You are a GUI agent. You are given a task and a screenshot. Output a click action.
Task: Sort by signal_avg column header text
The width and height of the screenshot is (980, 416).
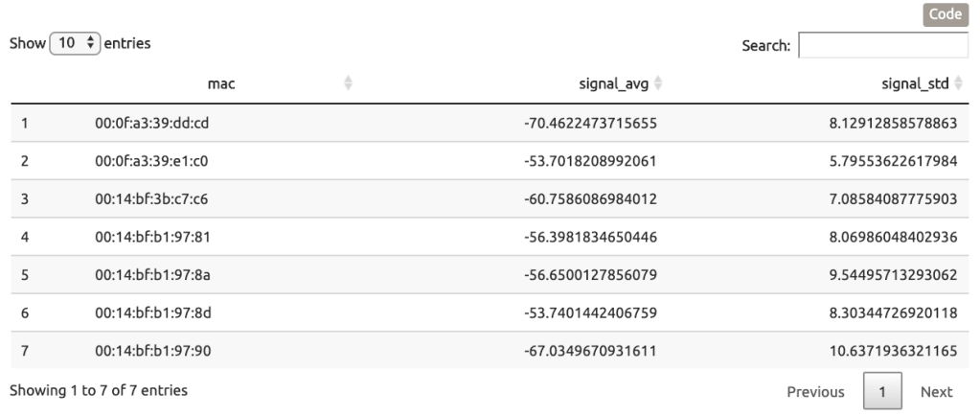coord(614,84)
